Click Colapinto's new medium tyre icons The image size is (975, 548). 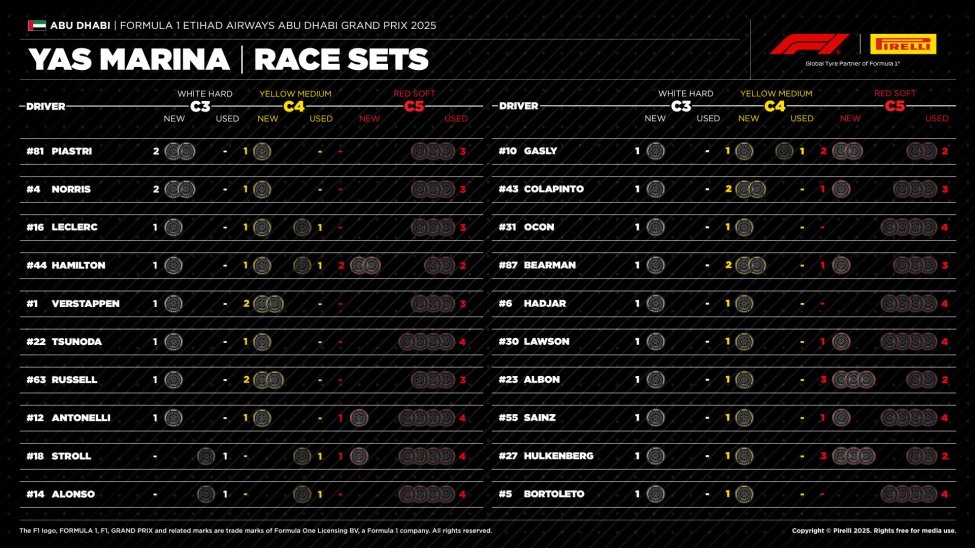(750, 189)
